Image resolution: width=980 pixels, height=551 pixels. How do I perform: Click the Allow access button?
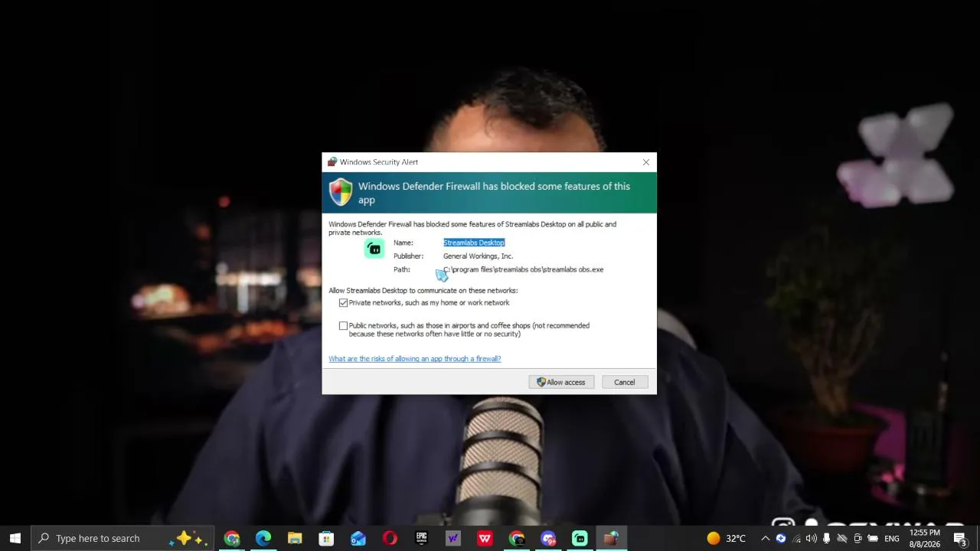(561, 382)
